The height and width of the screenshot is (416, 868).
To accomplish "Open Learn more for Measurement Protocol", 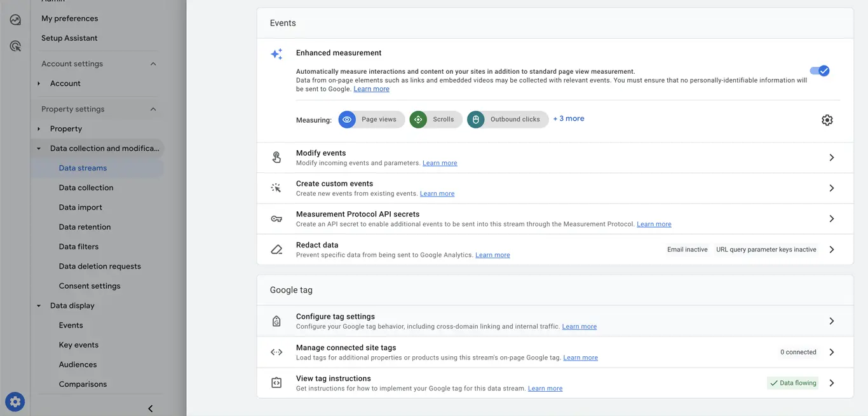I will click(654, 224).
